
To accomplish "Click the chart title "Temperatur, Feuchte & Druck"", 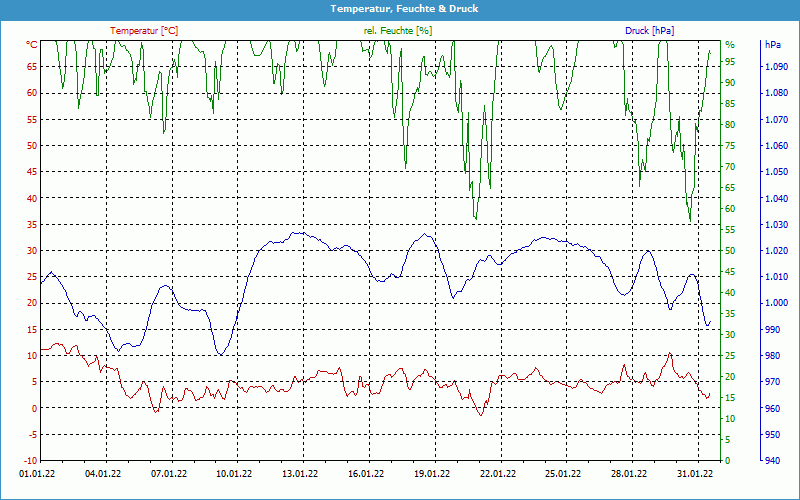I will tap(400, 9).
